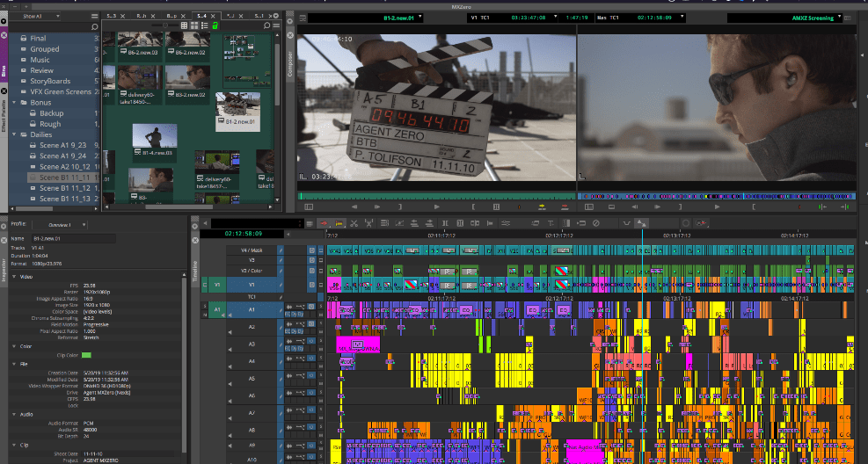
Task: Toggle the A1 source track patch
Action: click(x=217, y=309)
